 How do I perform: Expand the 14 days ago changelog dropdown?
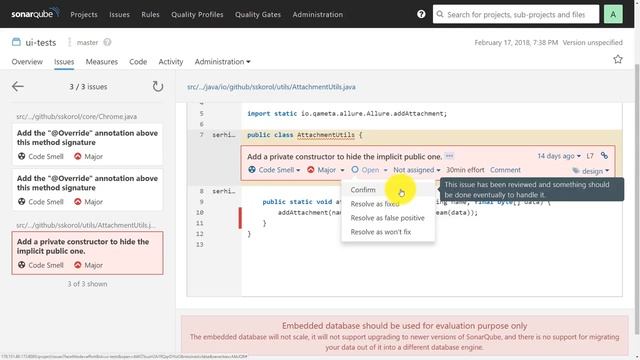click(559, 156)
